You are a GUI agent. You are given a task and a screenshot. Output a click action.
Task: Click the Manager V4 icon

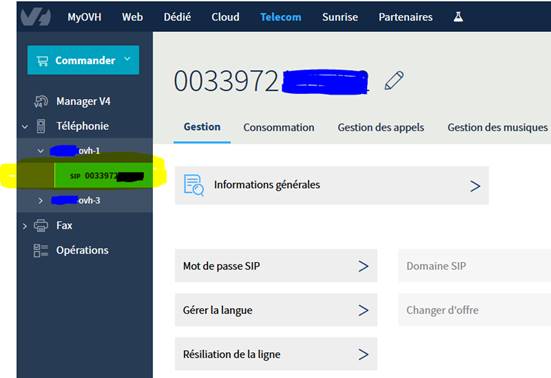click(40, 101)
